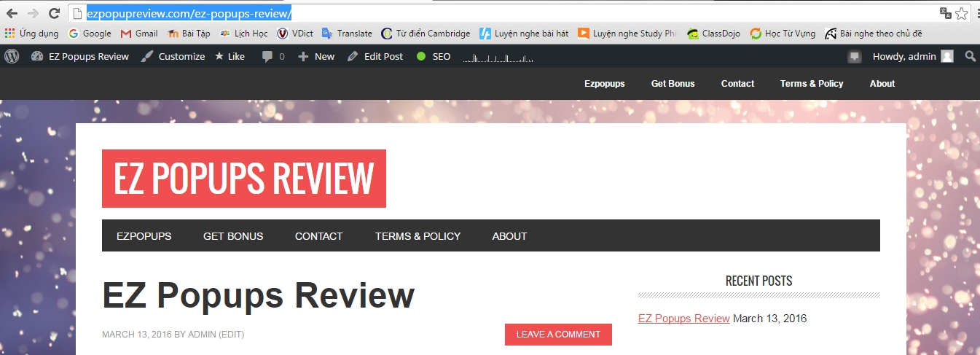Open the Translate bookmark
Image resolution: width=980 pixels, height=355 pixels.
pyautogui.click(x=347, y=33)
